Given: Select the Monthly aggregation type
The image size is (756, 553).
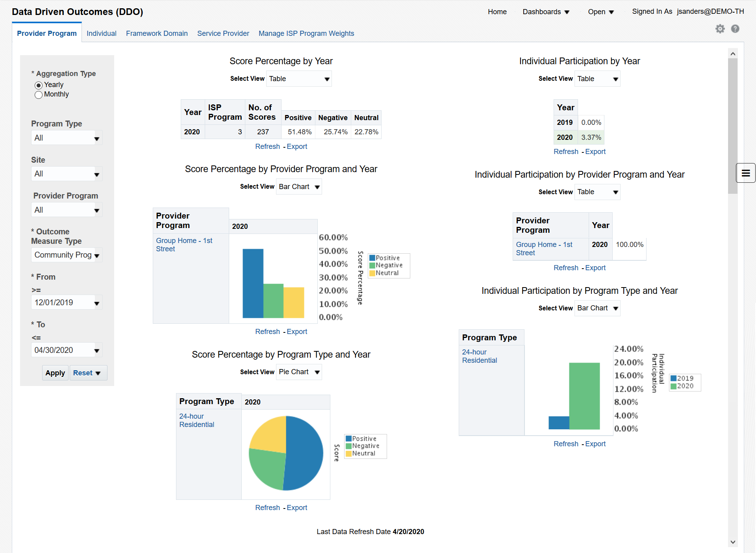Looking at the screenshot, I should [38, 95].
